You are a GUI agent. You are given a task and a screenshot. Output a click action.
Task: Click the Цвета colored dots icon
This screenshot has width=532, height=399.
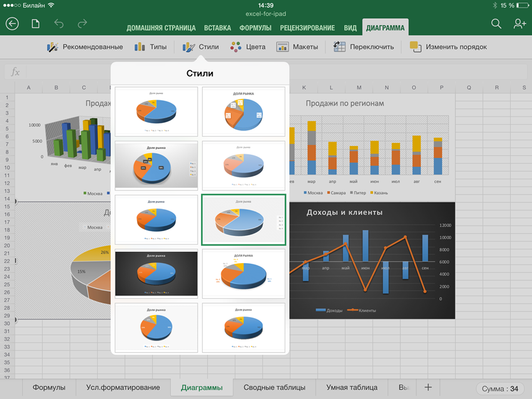click(236, 47)
